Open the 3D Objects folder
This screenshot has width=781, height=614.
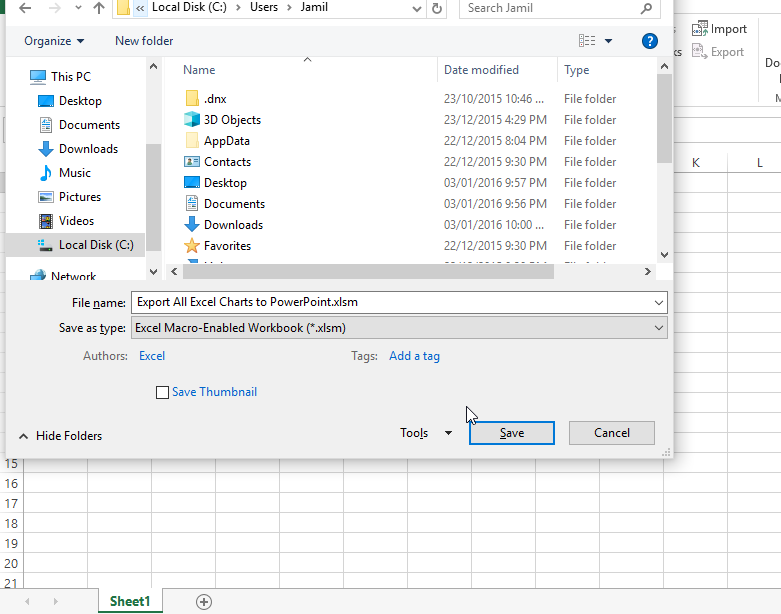coord(232,120)
